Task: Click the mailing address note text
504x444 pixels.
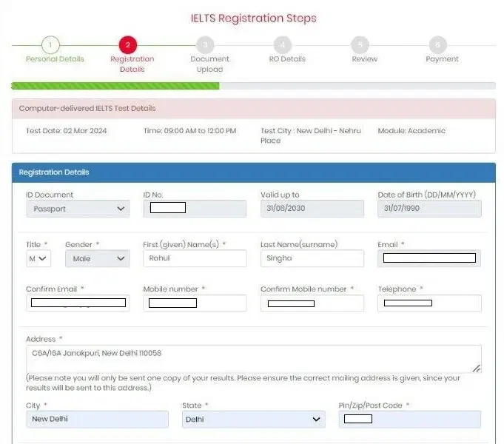Action: click(243, 383)
